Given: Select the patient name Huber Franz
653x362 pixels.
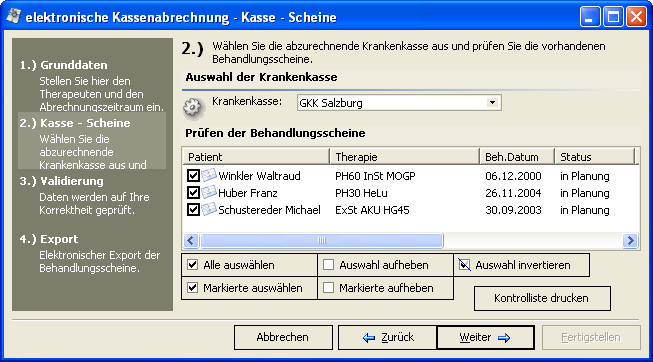Looking at the screenshot, I should point(248,193).
